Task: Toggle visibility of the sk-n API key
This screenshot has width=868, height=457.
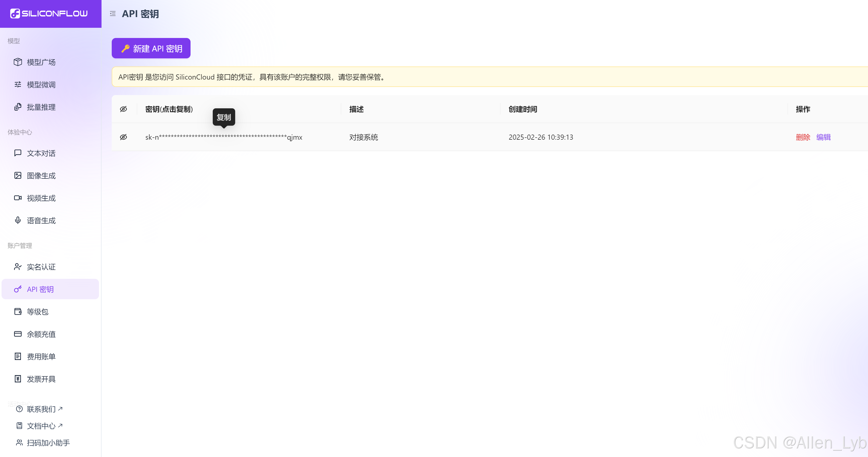Action: pyautogui.click(x=123, y=137)
